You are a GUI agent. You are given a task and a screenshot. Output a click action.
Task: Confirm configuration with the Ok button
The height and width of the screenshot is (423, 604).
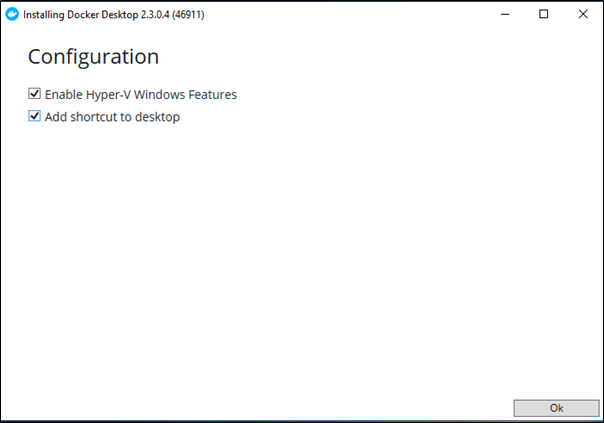tap(556, 408)
